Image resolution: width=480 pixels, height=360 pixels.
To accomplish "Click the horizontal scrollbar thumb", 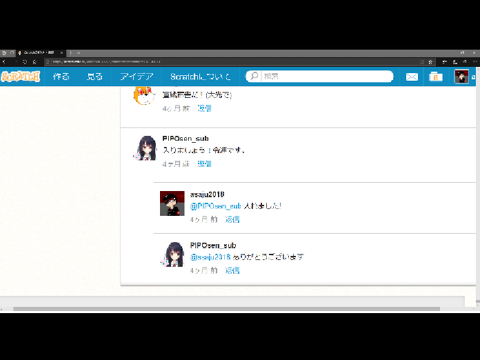I will pos(227,309).
